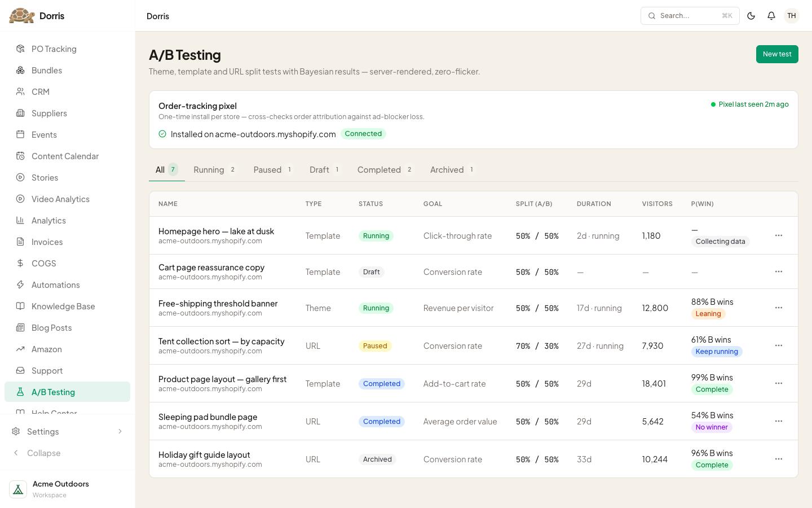Open the TH user avatar menu
The image size is (812, 508).
click(x=792, y=16)
